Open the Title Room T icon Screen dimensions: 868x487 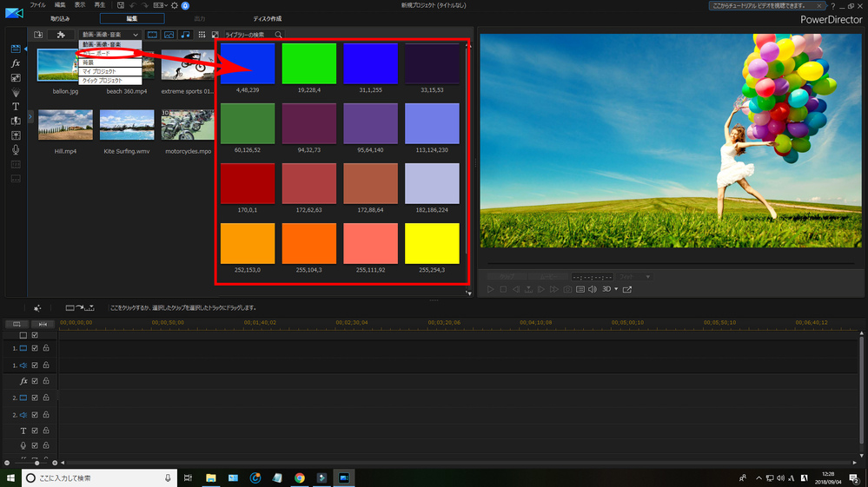point(16,107)
